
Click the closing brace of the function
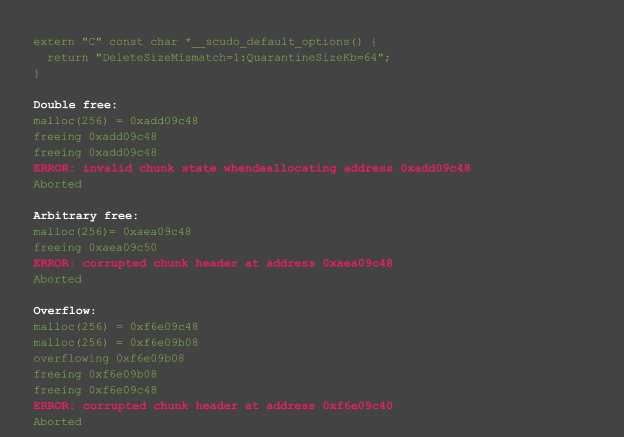coord(36,73)
